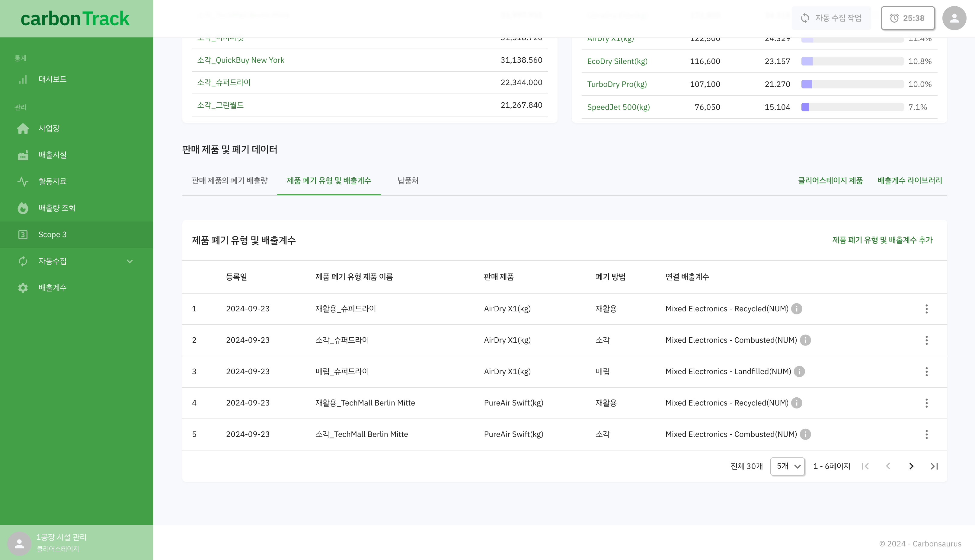
Task: Click the 자동수집 icon in sidebar
Action: [x=23, y=261]
